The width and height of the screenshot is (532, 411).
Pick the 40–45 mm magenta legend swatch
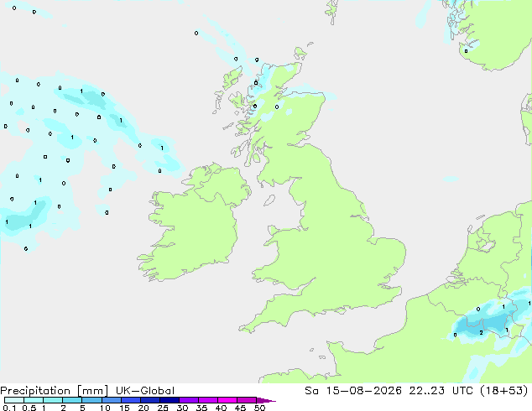227,400
